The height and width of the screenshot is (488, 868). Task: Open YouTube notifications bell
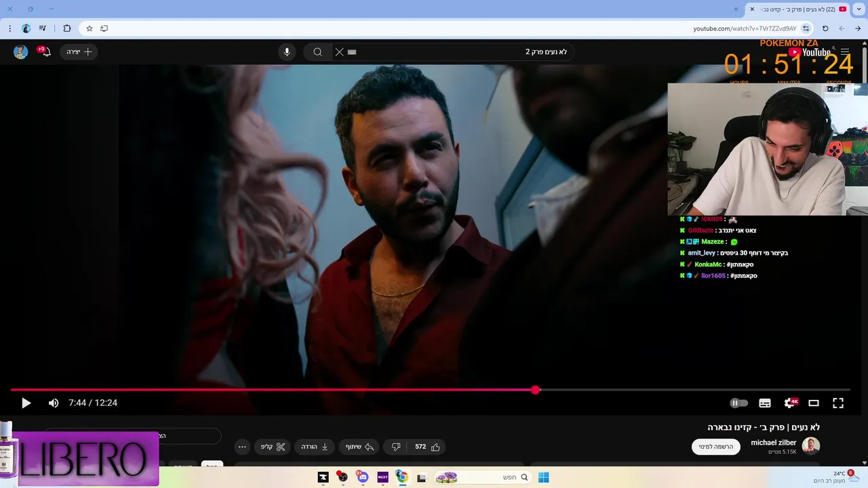(44, 52)
